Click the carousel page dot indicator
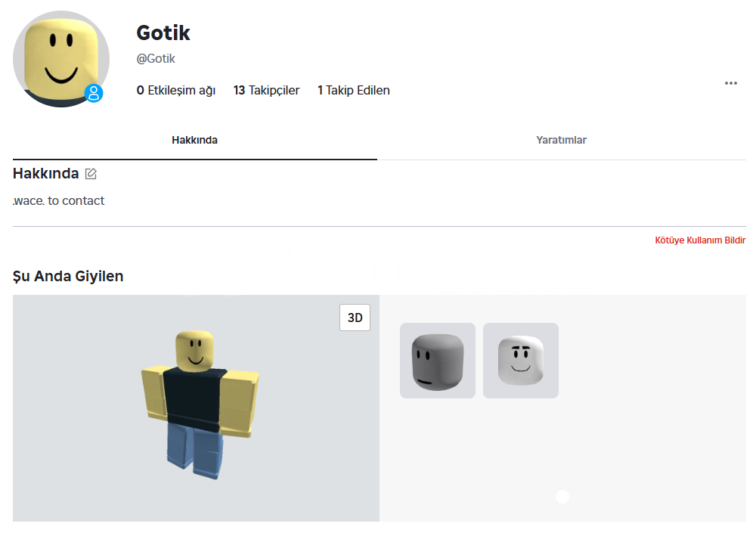Image resolution: width=756 pixels, height=533 pixels. [x=562, y=497]
